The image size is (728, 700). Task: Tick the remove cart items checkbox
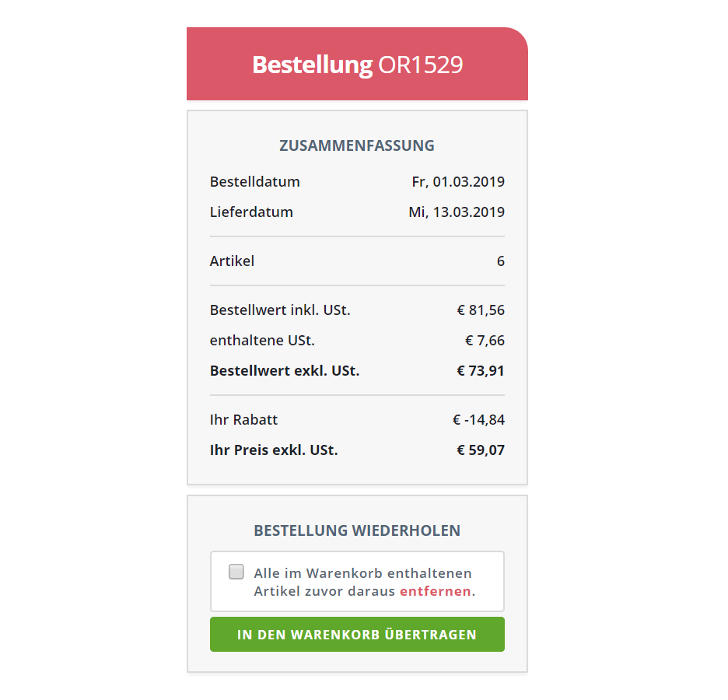coord(236,572)
